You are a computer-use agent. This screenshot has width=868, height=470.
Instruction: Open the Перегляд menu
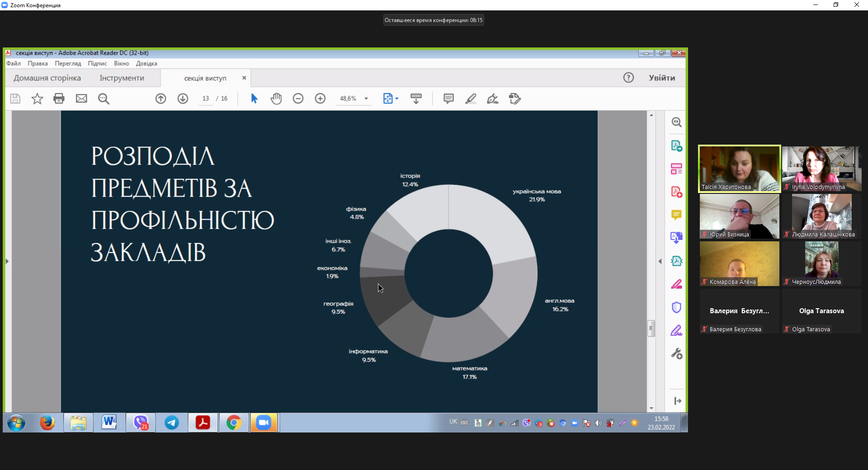(68, 64)
